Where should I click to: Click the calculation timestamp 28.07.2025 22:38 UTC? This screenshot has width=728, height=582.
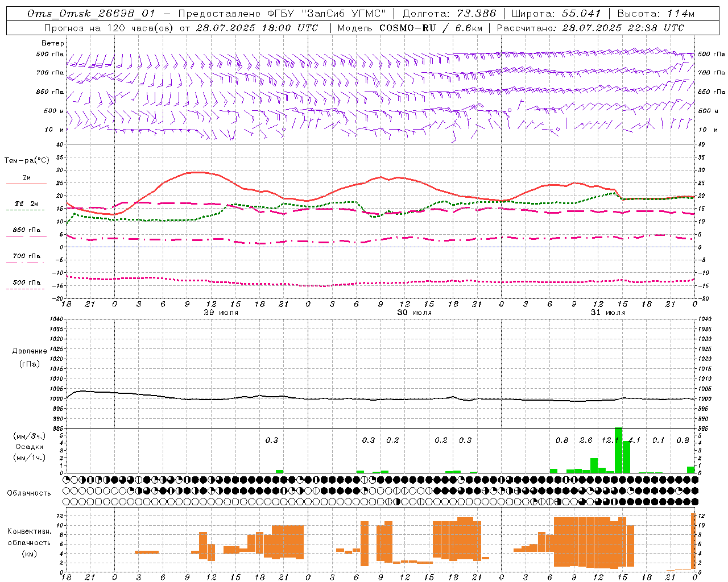[623, 27]
